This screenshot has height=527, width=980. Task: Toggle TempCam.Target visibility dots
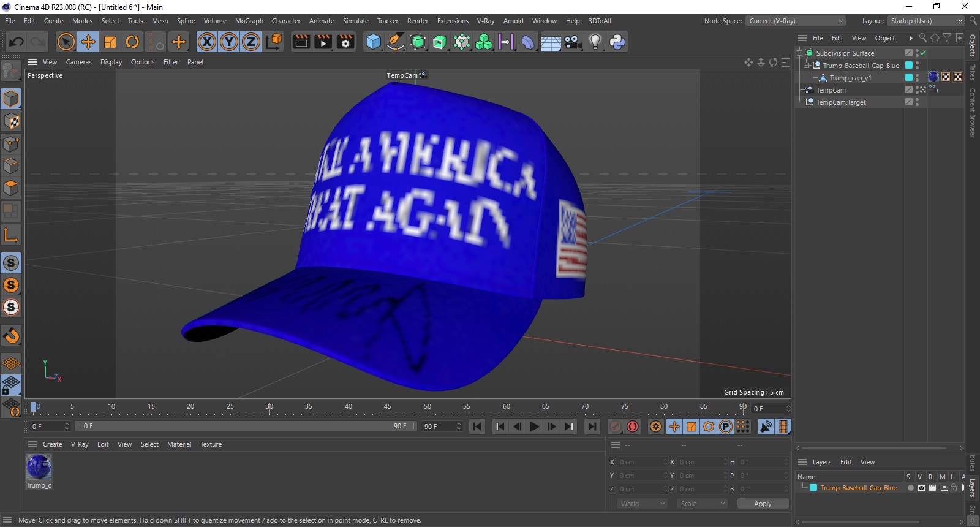coord(917,102)
